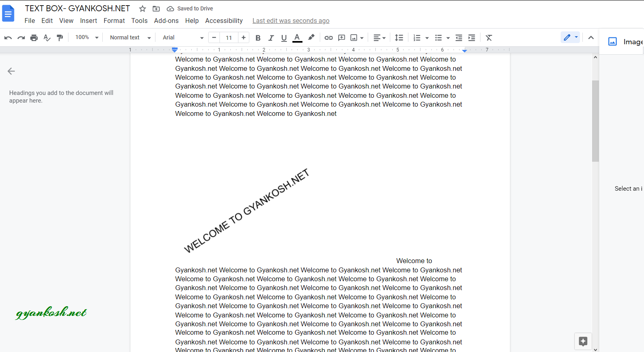644x352 pixels.
Task: Open the text alignment dropdown
Action: (379, 38)
